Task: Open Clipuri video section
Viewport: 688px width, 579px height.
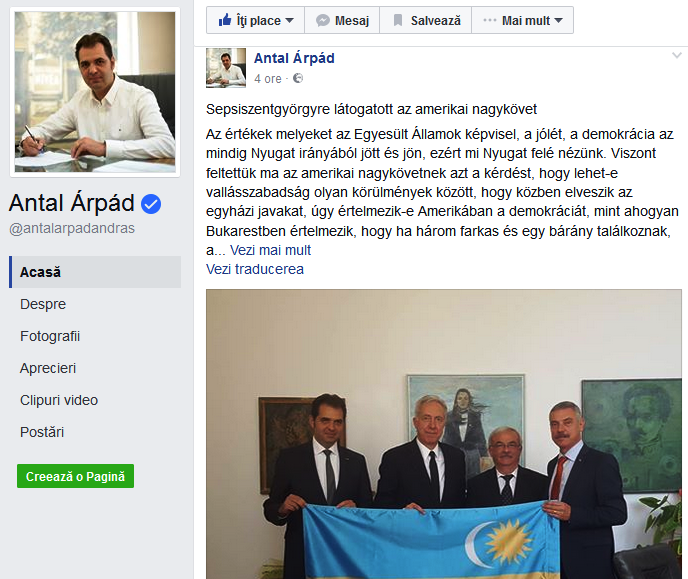Action: [x=59, y=400]
